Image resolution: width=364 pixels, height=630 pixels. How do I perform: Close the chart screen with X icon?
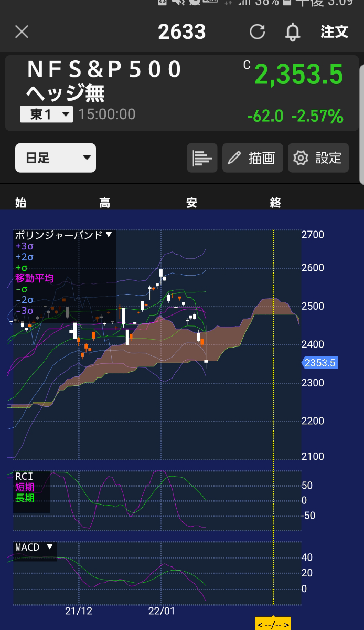pos(22,32)
